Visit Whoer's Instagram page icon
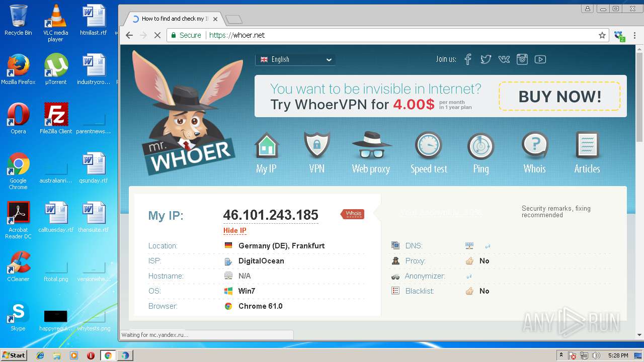This screenshot has height=362, width=644. [522, 59]
